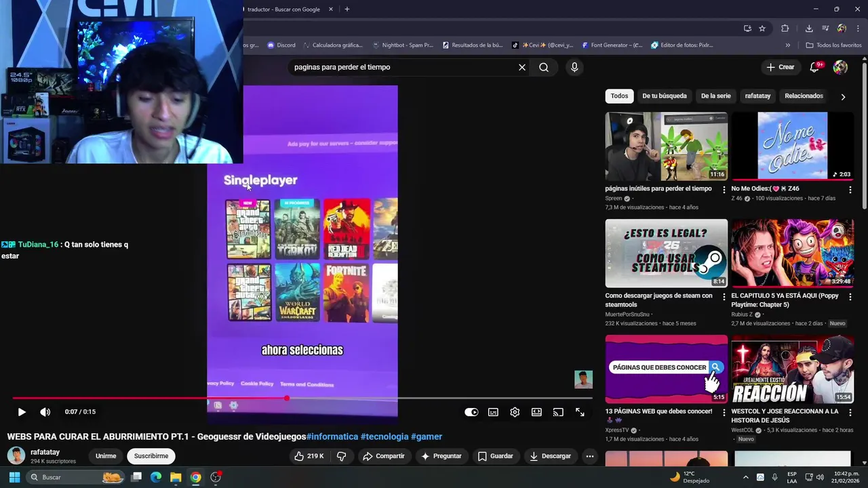868x488 pixels.
Task: Open the rafatatay channel avatar
Action: [16, 455]
